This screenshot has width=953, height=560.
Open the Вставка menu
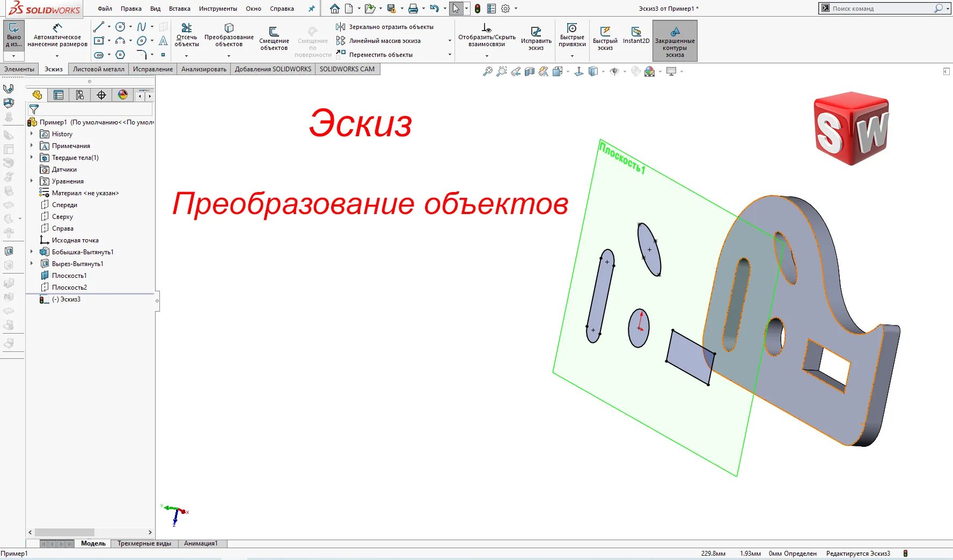tap(179, 9)
